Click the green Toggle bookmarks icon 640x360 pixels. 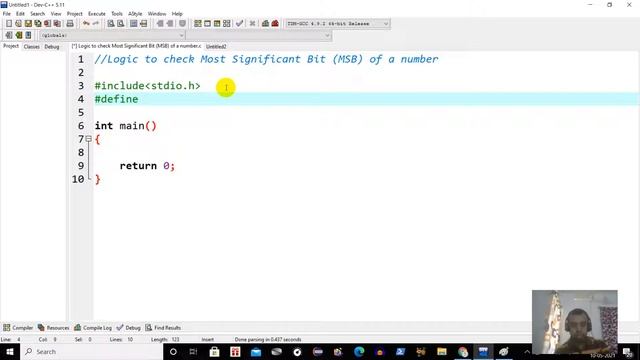click(x=18, y=36)
